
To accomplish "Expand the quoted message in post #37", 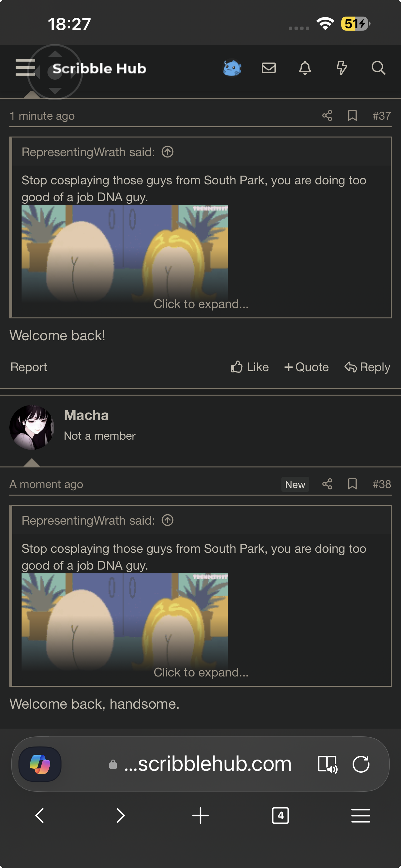I will point(201,304).
